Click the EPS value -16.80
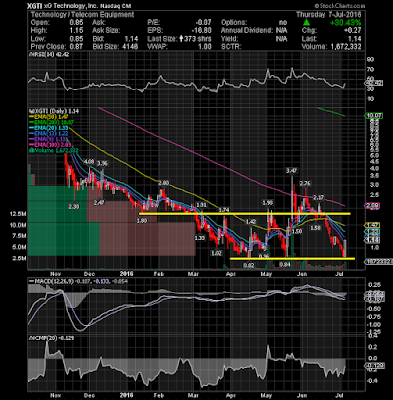This screenshot has height=400, width=393. click(x=201, y=31)
